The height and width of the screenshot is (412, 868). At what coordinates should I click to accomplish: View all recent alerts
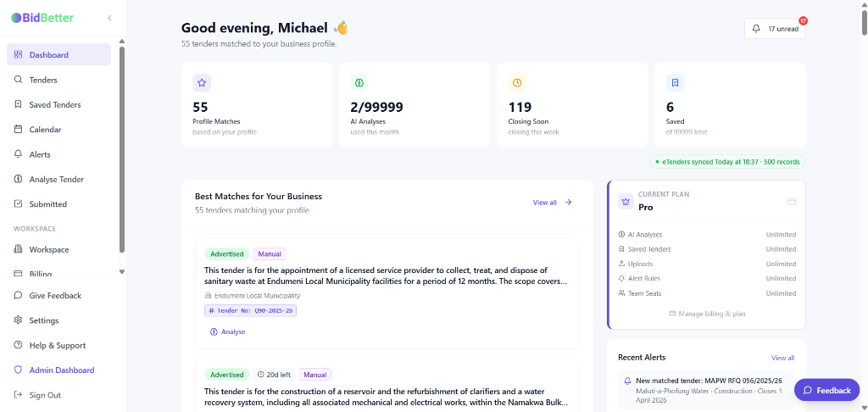coord(782,358)
